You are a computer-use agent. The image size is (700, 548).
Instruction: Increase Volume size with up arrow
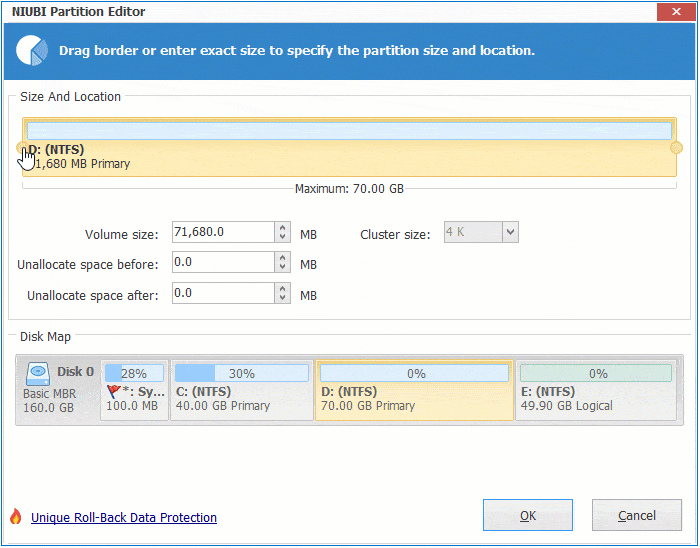[282, 228]
